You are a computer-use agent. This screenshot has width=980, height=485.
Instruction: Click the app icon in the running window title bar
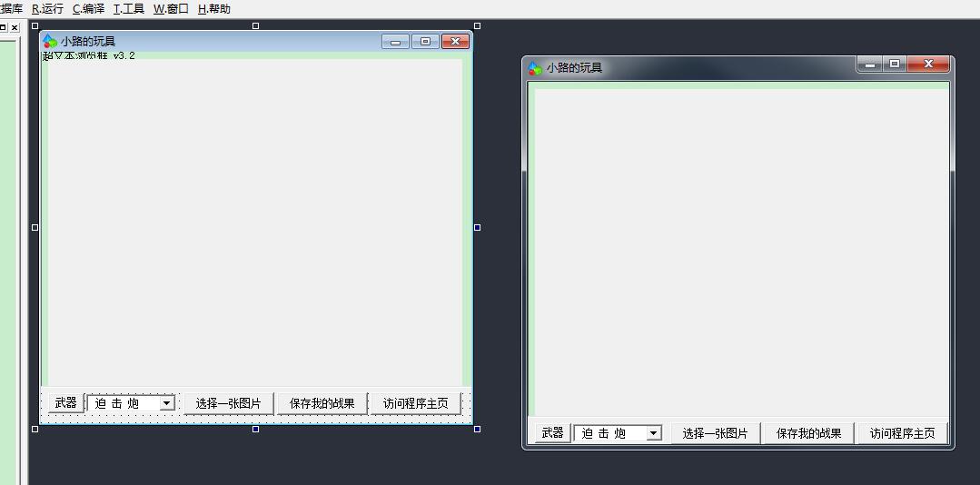click(x=535, y=68)
